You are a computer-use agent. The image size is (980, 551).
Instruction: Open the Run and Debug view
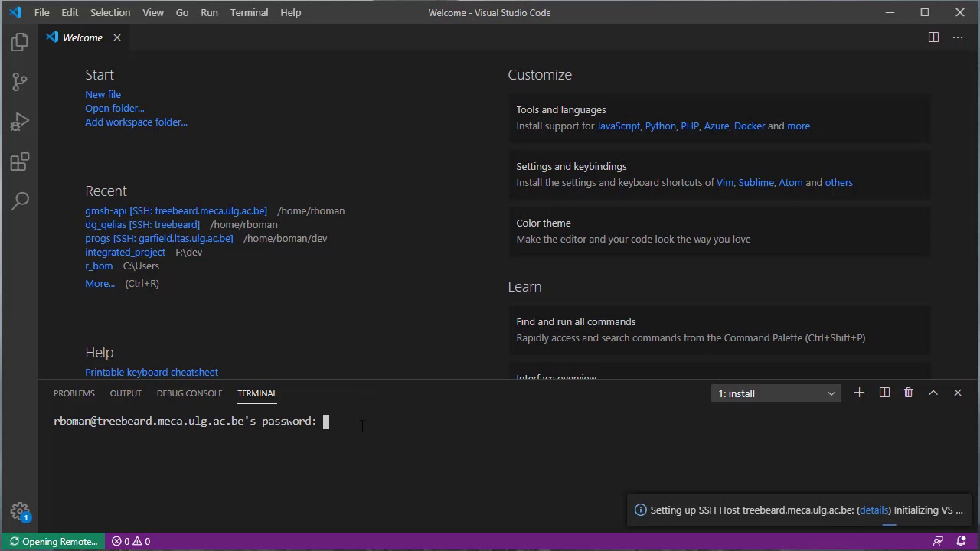(20, 122)
